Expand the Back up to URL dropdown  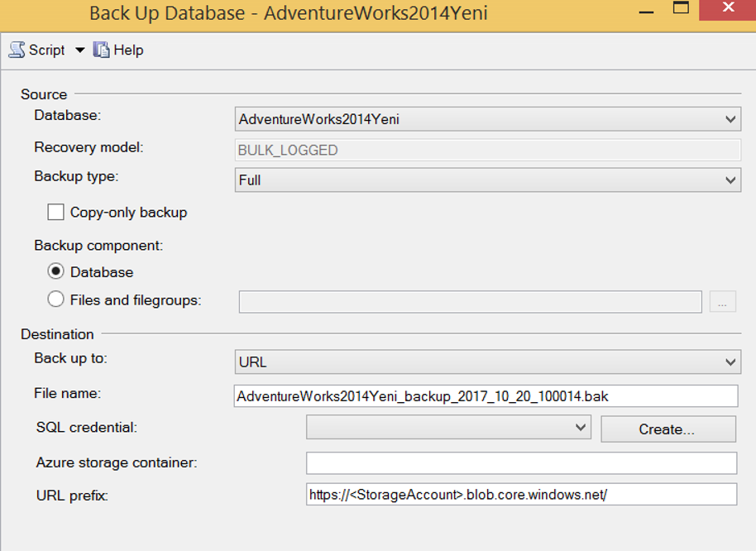tap(488, 362)
